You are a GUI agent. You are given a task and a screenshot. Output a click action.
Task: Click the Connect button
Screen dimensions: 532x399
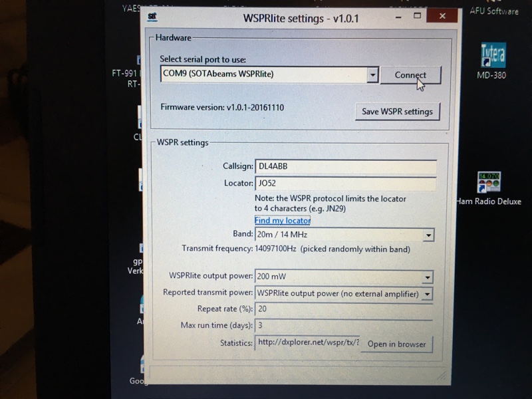[410, 75]
